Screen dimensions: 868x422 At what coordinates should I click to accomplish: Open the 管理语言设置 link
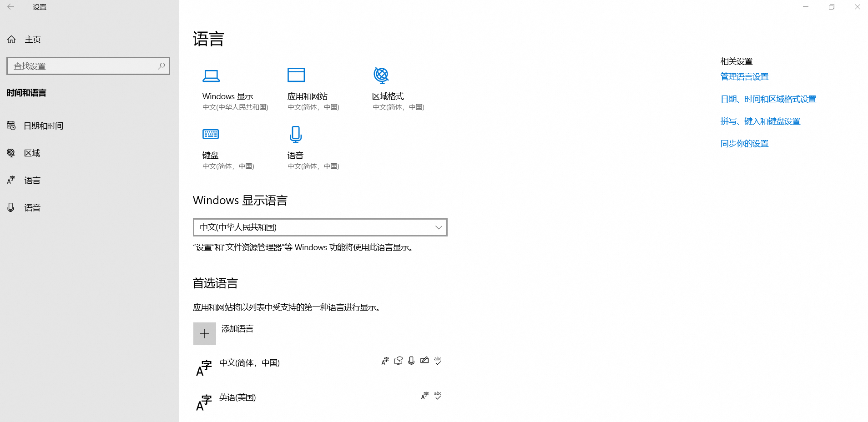744,77
